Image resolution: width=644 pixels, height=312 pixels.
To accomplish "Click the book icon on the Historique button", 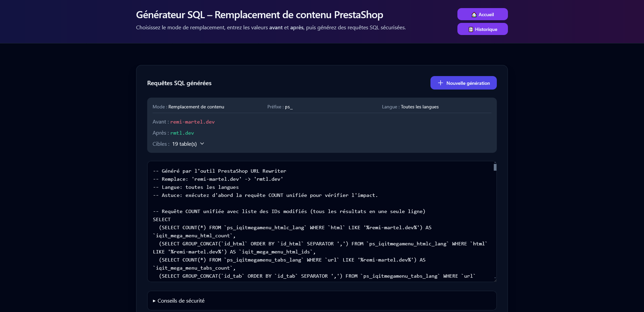I will pyautogui.click(x=470, y=29).
